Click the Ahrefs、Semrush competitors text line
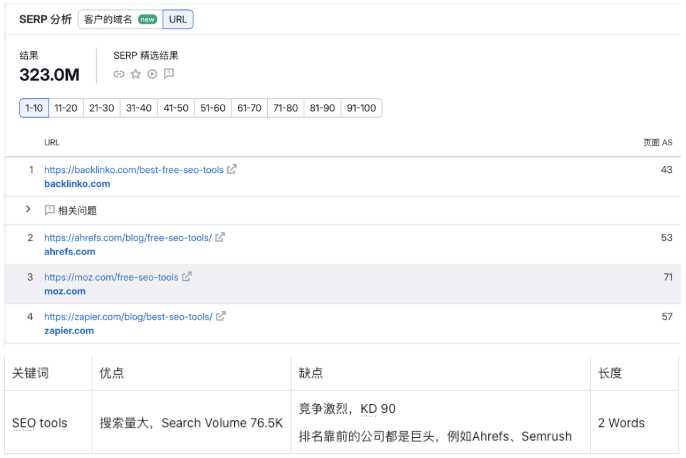This screenshot has width=686, height=458. (x=435, y=436)
